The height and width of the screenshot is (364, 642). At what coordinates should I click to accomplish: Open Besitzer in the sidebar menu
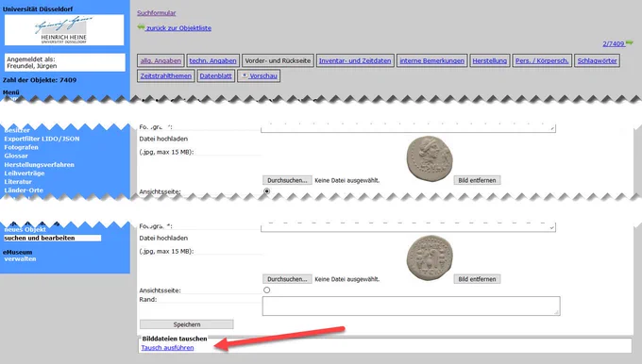[17, 130]
